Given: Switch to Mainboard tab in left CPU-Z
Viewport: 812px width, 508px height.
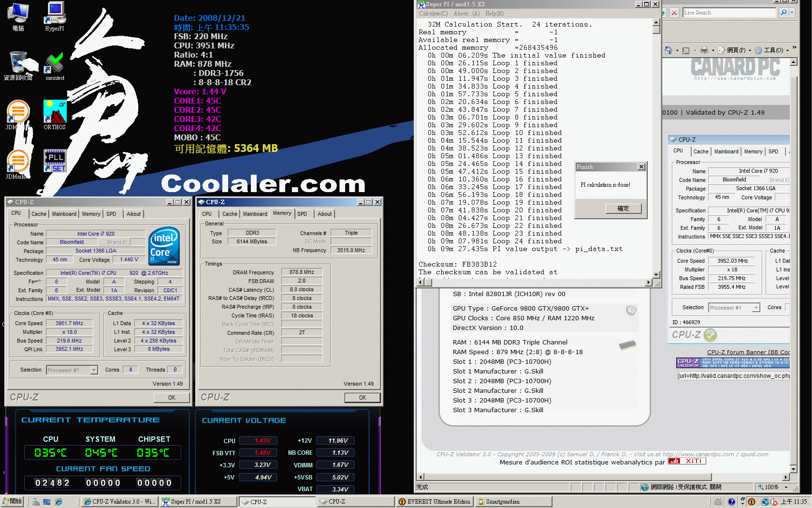Looking at the screenshot, I should pos(64,214).
